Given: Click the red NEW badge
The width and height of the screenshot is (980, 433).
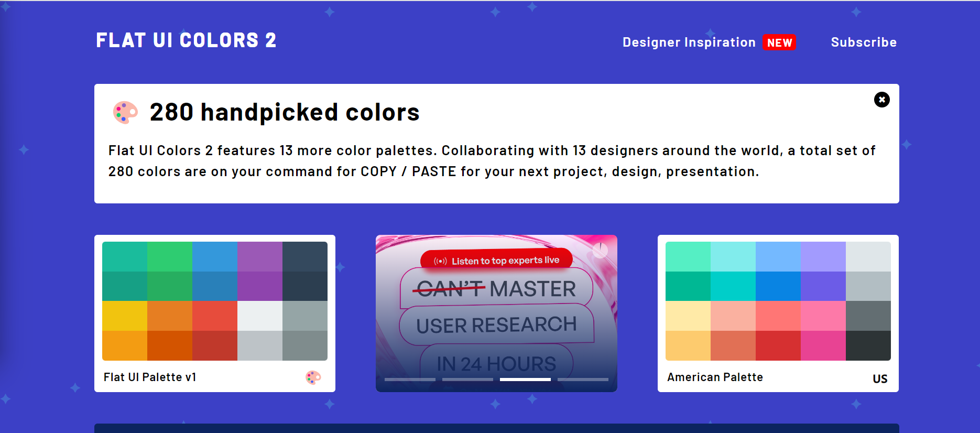Looking at the screenshot, I should [779, 42].
